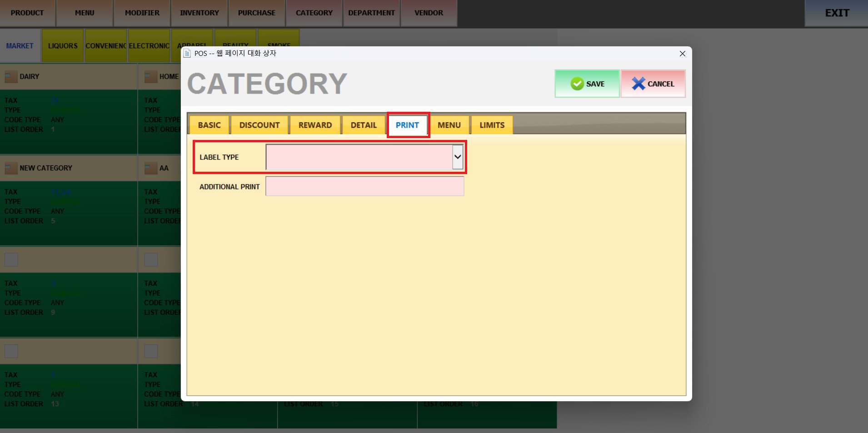Click the dialog title bar page icon
868x433 pixels.
coord(187,54)
